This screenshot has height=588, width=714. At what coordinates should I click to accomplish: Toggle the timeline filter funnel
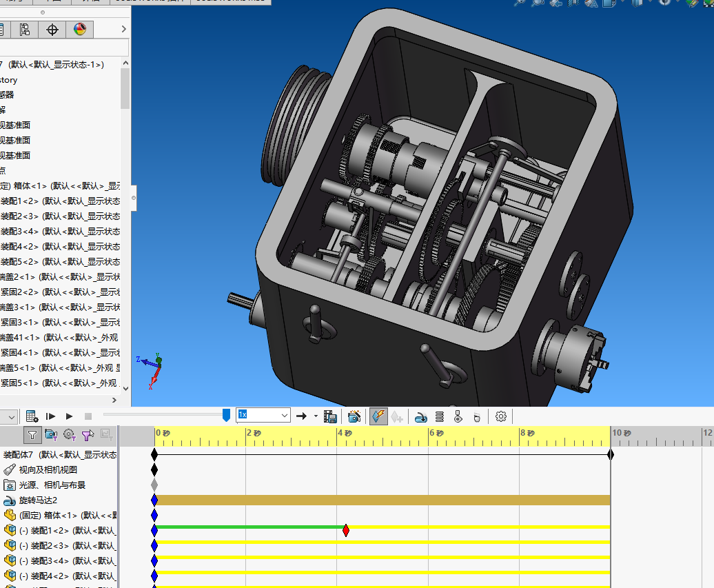click(32, 434)
